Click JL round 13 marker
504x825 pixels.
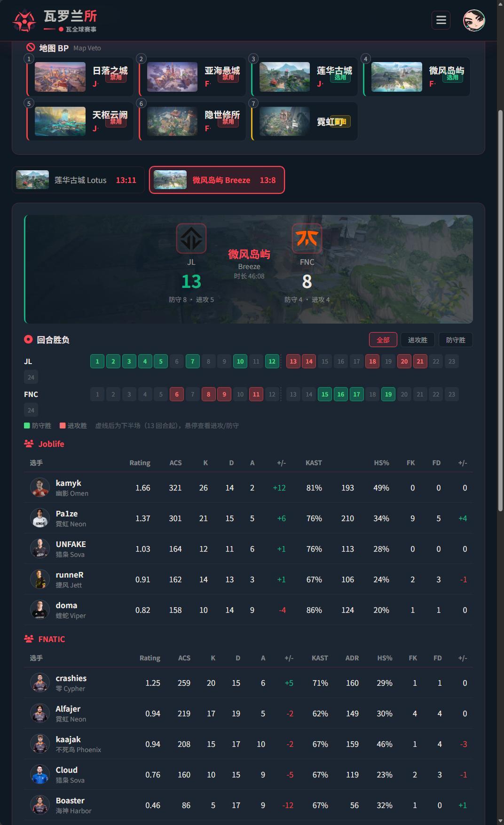pos(293,361)
